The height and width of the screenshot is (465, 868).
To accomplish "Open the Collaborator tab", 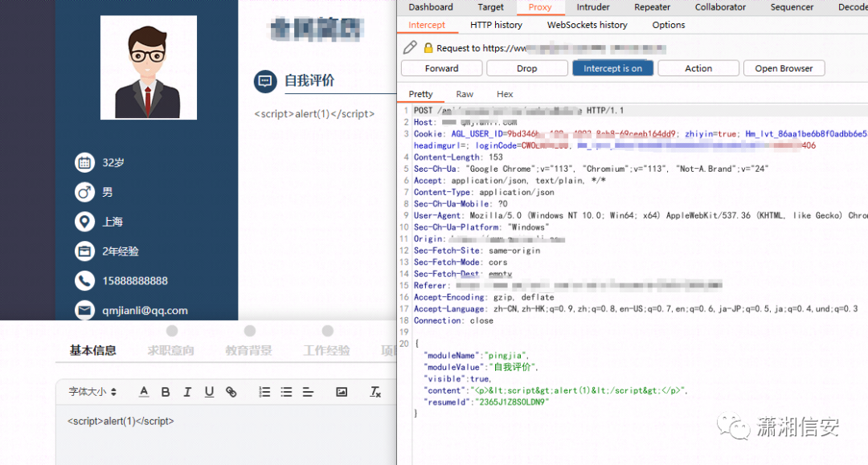I will [720, 7].
